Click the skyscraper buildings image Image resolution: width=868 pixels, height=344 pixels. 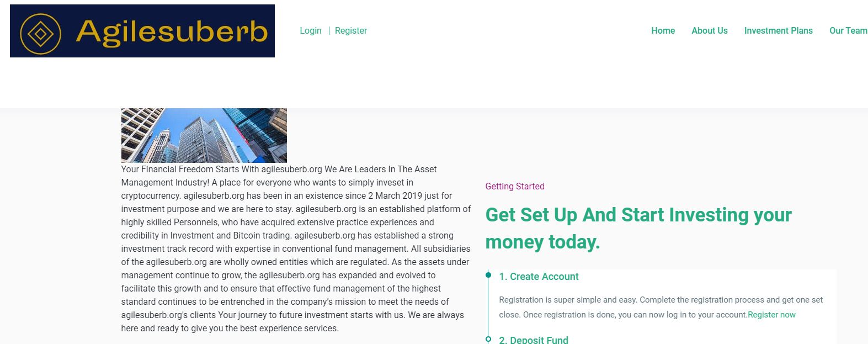point(204,135)
